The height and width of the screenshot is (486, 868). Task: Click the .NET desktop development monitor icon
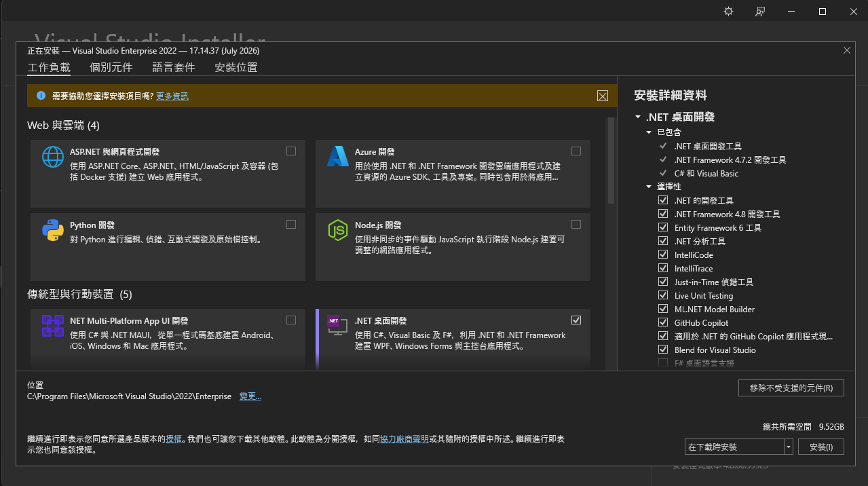click(337, 326)
